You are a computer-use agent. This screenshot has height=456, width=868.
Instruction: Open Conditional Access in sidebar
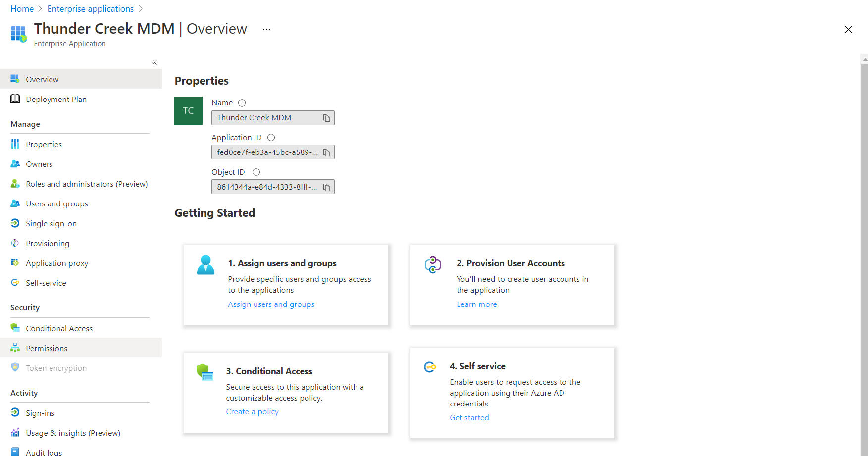(59, 329)
